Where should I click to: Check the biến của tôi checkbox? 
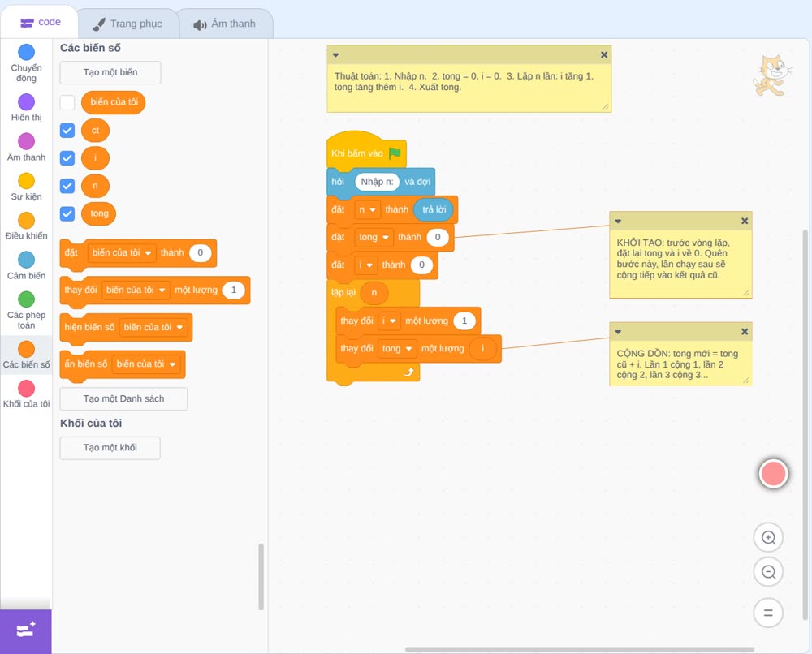67,102
